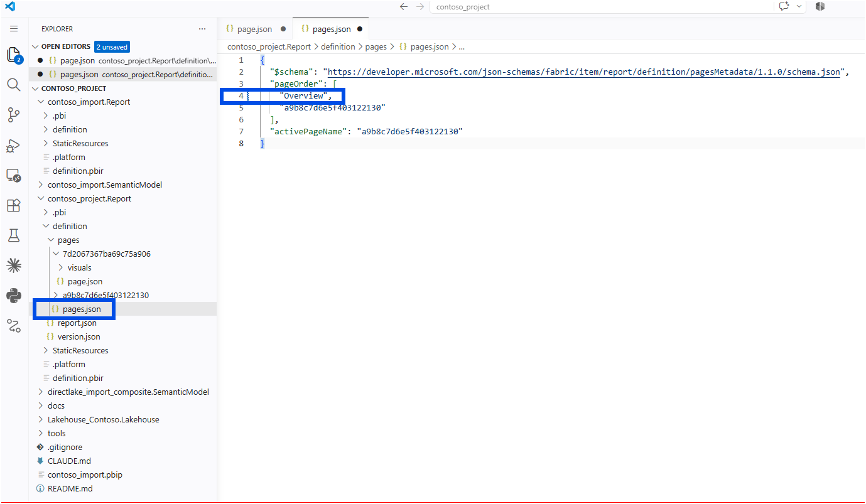Expand the a9b8c7d6e5f403122130 folder
The height and width of the screenshot is (504, 866).
105,295
